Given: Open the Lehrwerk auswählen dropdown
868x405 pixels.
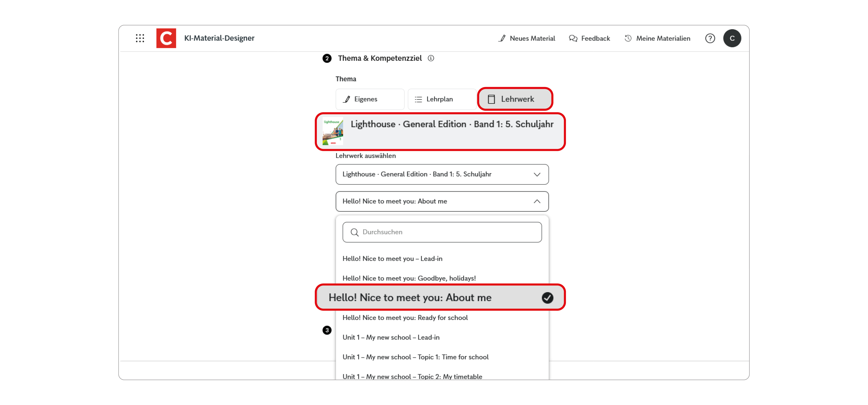Looking at the screenshot, I should [x=442, y=174].
